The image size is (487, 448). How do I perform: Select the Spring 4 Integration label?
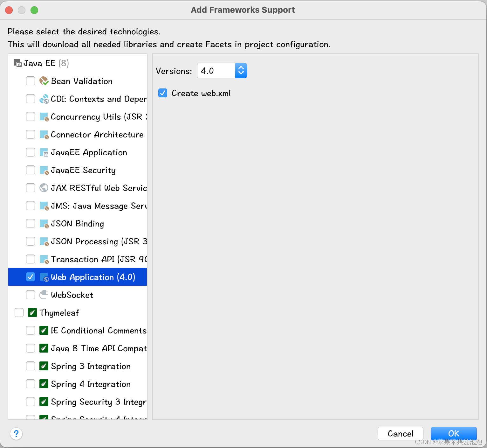click(91, 384)
